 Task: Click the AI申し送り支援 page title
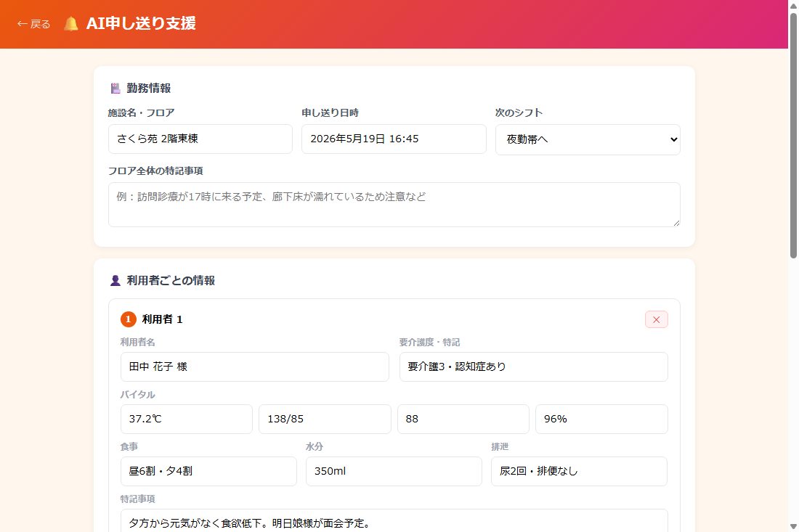[x=141, y=23]
